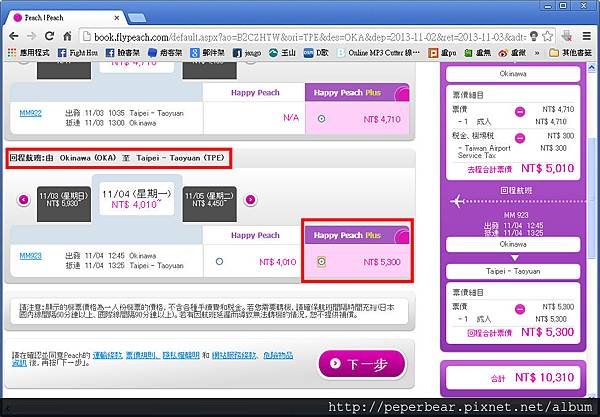Open the jingo bookmark

tap(247, 53)
